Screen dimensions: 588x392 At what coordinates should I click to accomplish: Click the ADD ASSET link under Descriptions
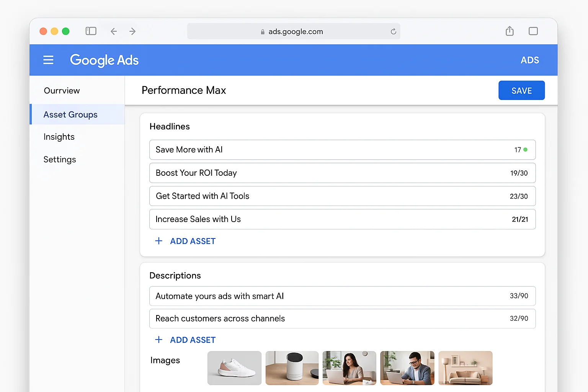[x=193, y=340]
